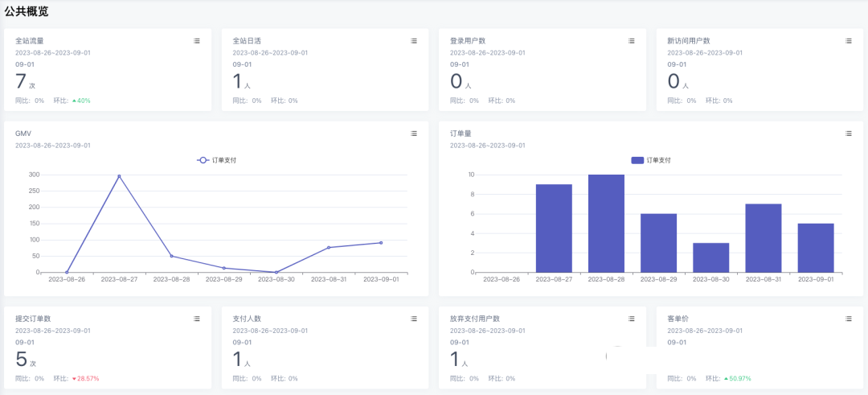
Task: Click the 公共概览 page heading
Action: (27, 11)
